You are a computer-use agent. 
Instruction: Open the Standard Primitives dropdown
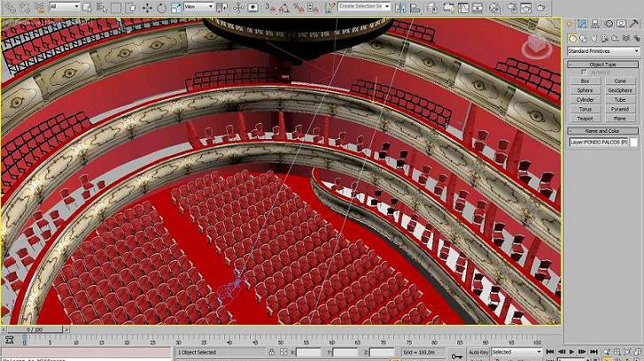[603, 51]
